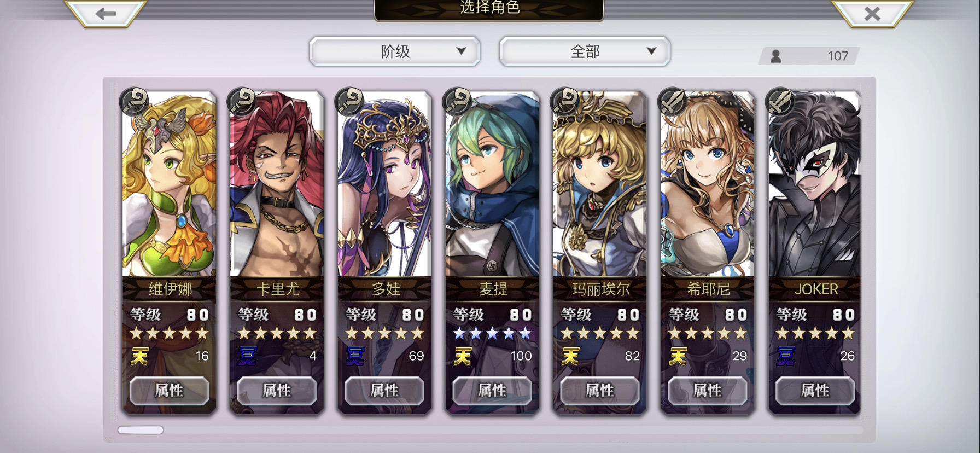
Task: Click the character count person icon
Action: pos(775,56)
